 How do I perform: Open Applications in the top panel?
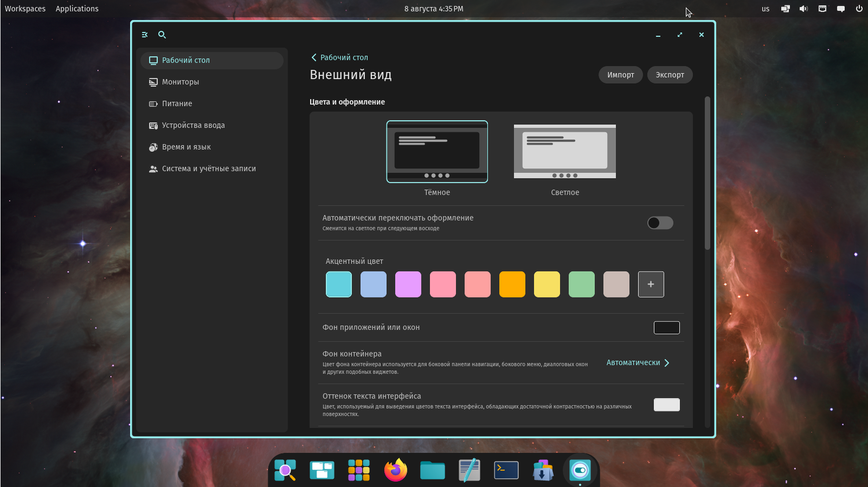point(77,9)
